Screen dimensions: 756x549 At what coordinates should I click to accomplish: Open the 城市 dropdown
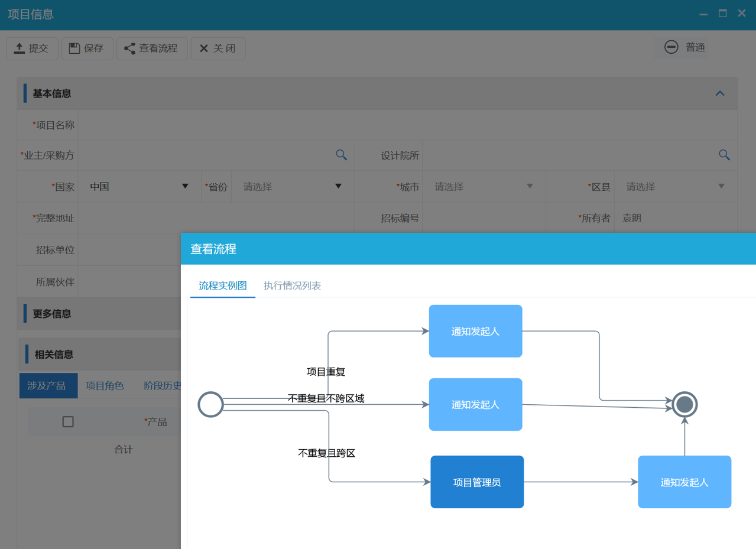(x=484, y=187)
